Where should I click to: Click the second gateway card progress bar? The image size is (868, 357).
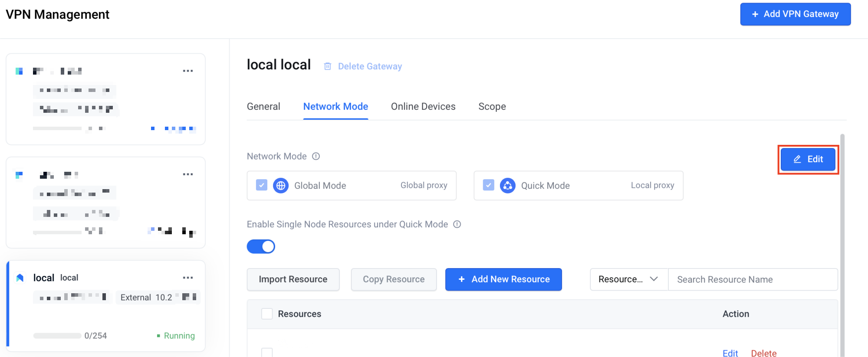57,233
